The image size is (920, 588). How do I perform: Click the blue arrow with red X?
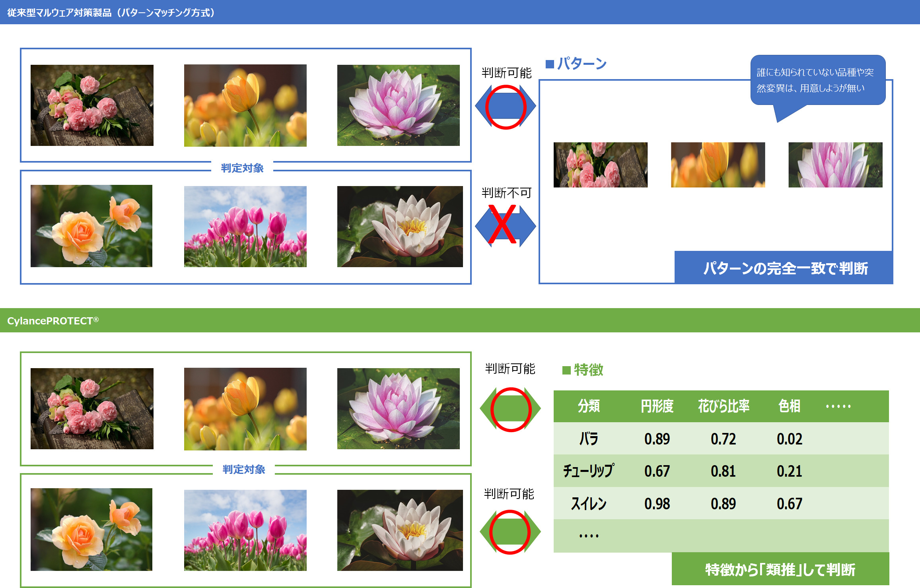[505, 225]
